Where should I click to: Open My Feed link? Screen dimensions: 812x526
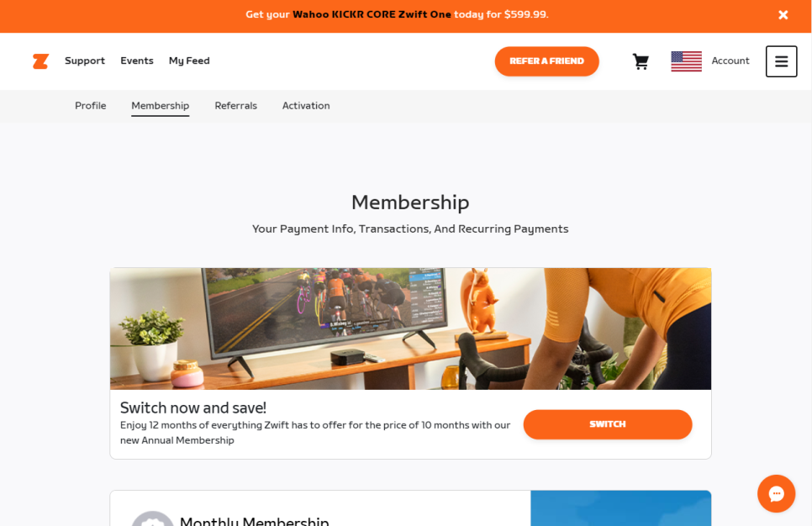pyautogui.click(x=189, y=60)
